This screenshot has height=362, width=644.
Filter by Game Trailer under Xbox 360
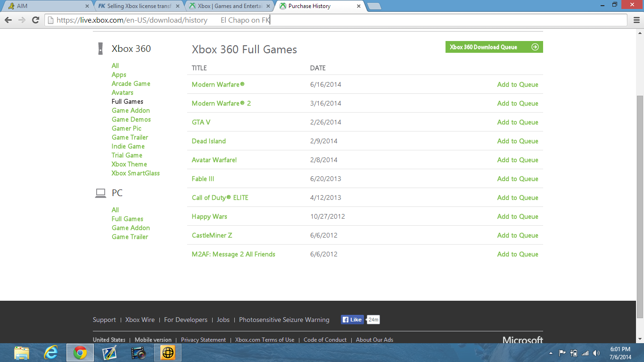tap(130, 137)
